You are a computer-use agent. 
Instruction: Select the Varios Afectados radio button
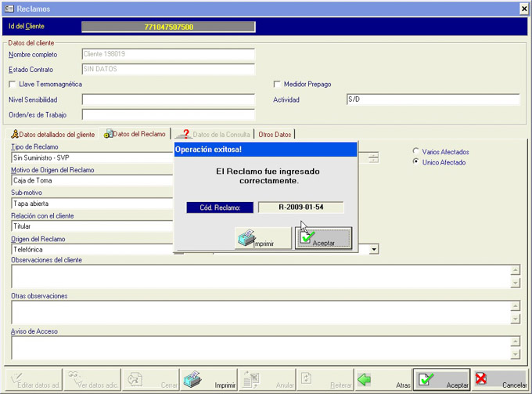click(x=415, y=151)
